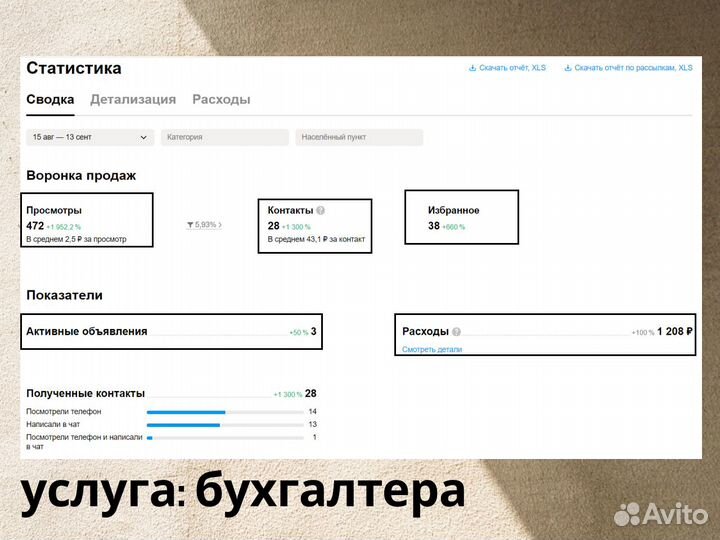Click the text В среднем 2,5 ₽ за просмотр

point(76,239)
